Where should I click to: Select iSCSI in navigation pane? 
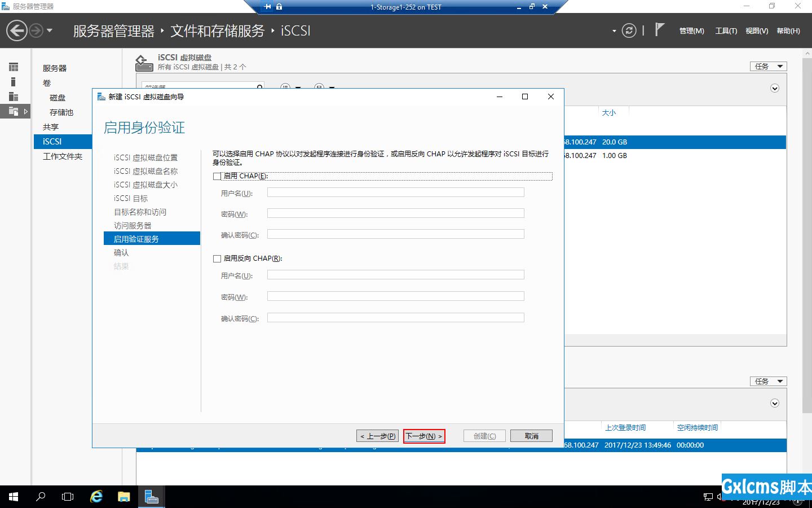pyautogui.click(x=63, y=142)
